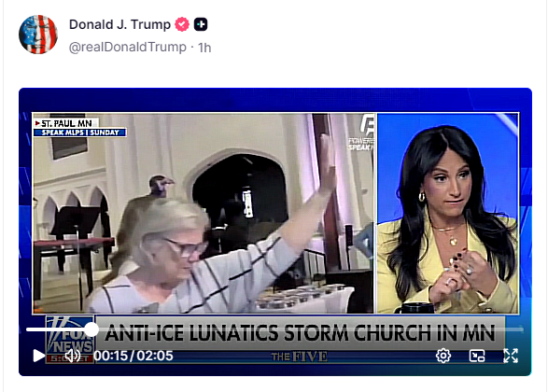This screenshot has width=548, height=392.
Task: Click the church footage panel
Action: coord(203,213)
